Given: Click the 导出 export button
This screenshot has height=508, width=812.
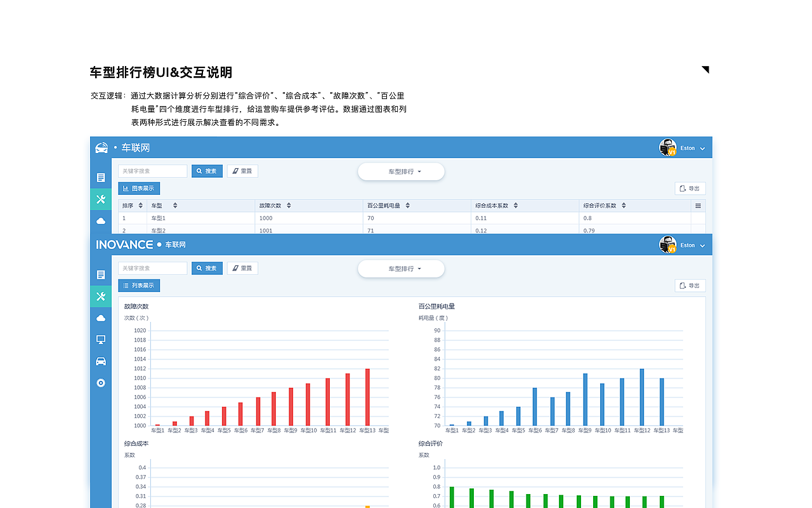Looking at the screenshot, I should coord(690,188).
